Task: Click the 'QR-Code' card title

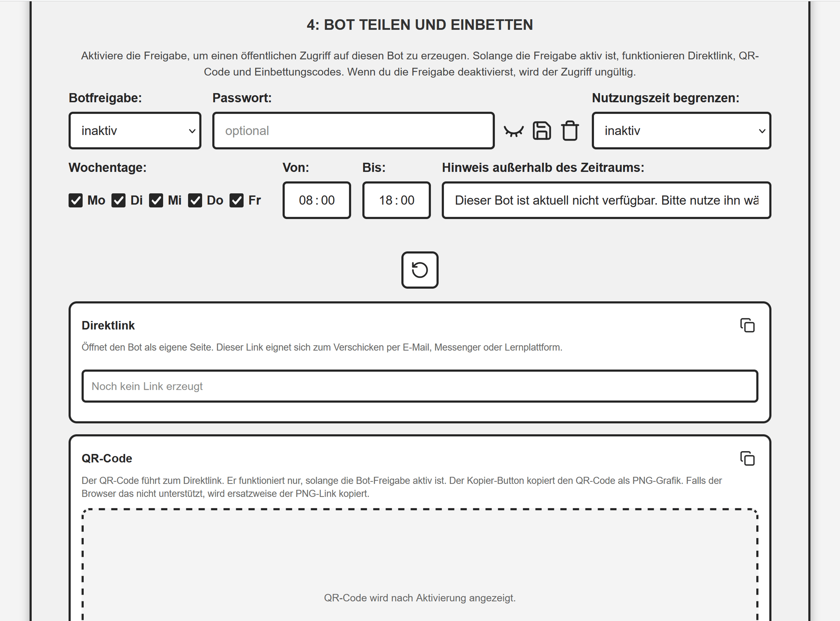Action: point(107,458)
